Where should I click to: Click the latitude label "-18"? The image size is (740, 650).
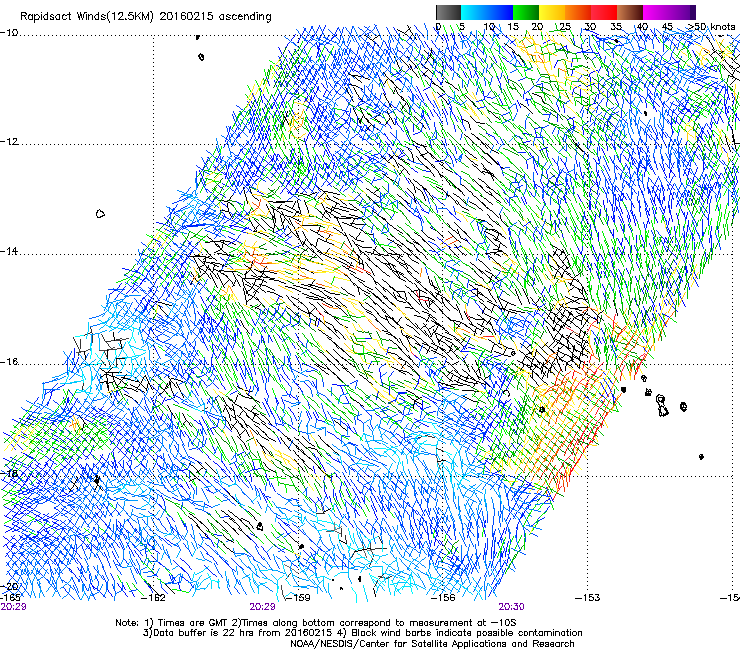click(x=9, y=473)
